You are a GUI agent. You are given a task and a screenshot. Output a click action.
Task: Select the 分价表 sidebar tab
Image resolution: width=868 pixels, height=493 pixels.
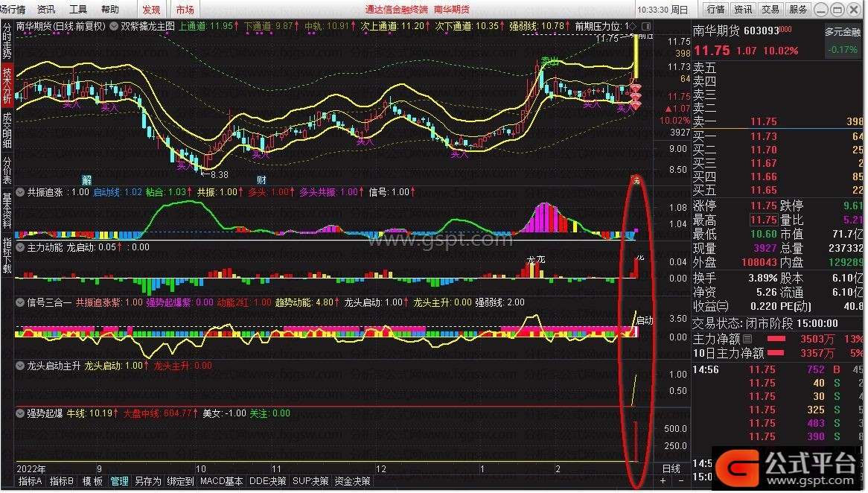pos(7,170)
